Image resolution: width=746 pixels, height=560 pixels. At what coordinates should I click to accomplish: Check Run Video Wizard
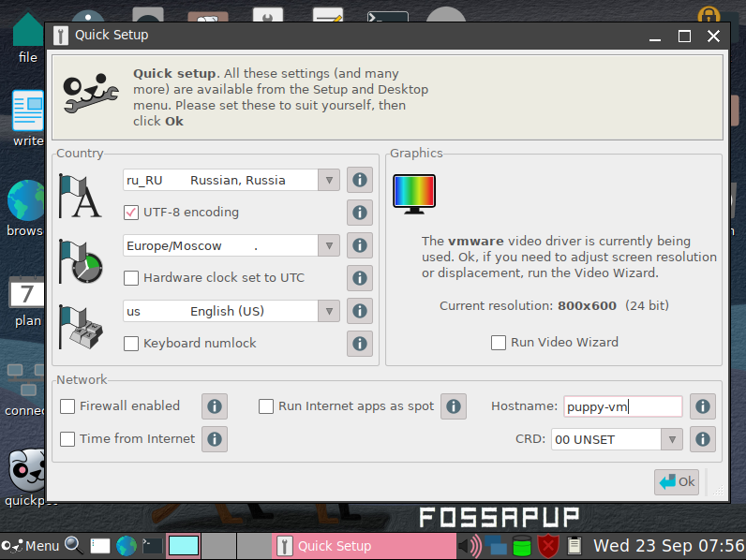click(x=499, y=343)
